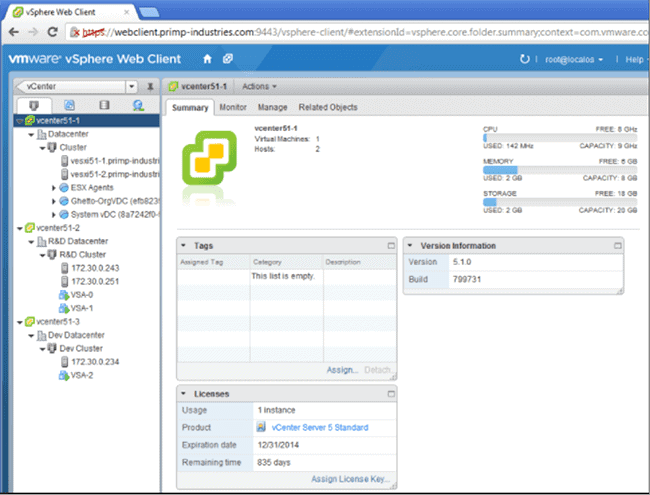Switch to the Summary tab
Viewport: 650px width, 495px height.
coord(190,108)
